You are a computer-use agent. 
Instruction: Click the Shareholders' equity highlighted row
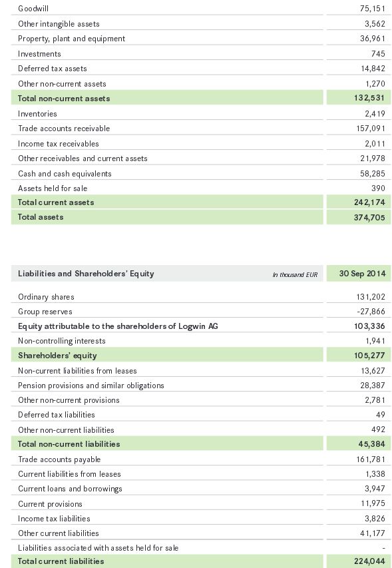coord(201,355)
